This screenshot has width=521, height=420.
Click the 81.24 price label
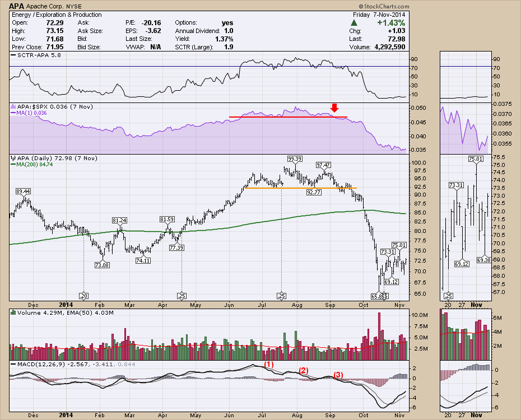pyautogui.click(x=119, y=221)
